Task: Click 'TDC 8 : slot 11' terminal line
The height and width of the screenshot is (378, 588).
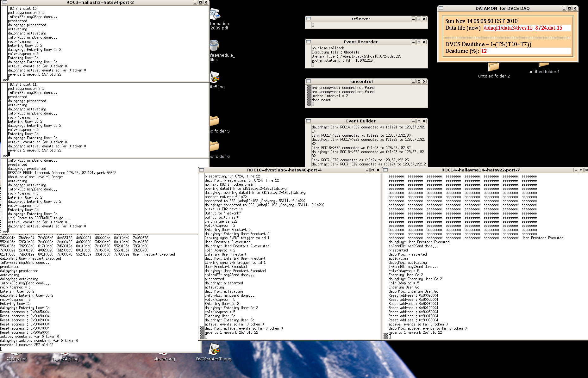Action: [x=22, y=84]
